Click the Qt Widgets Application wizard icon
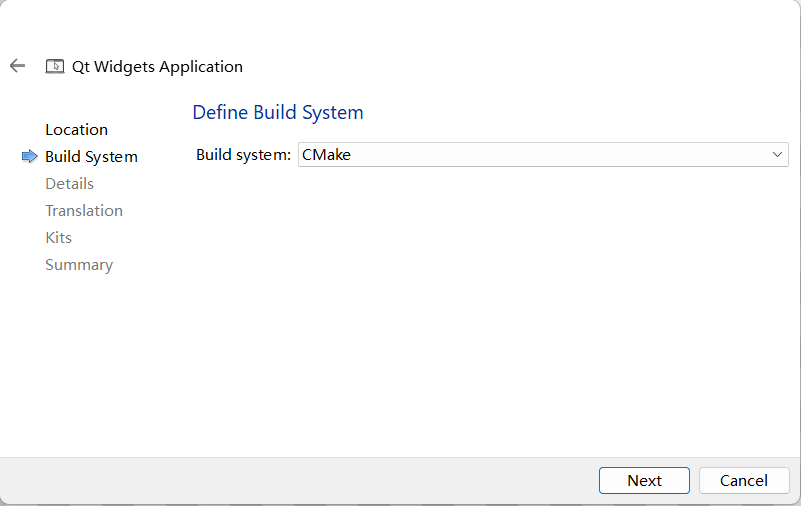 [55, 66]
